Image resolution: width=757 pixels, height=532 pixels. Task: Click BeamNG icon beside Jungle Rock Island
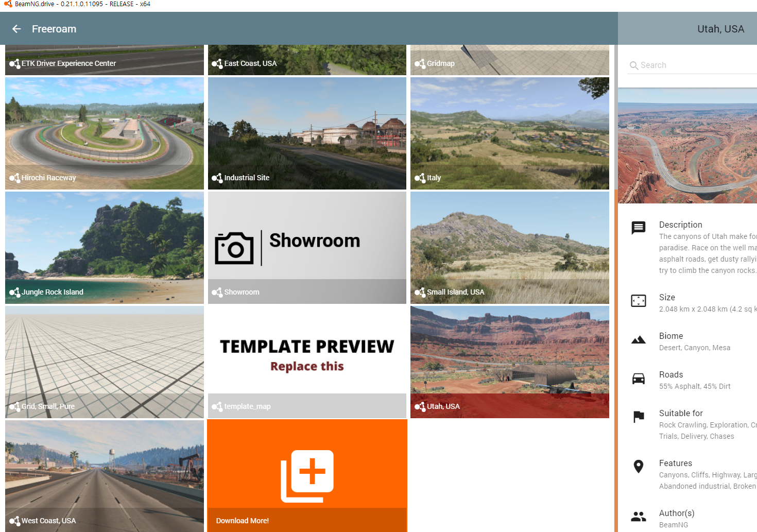click(x=14, y=293)
